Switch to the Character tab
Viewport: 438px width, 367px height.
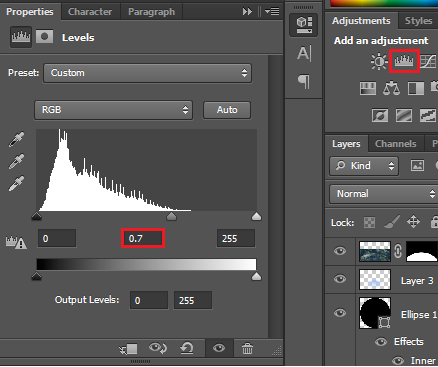click(90, 12)
